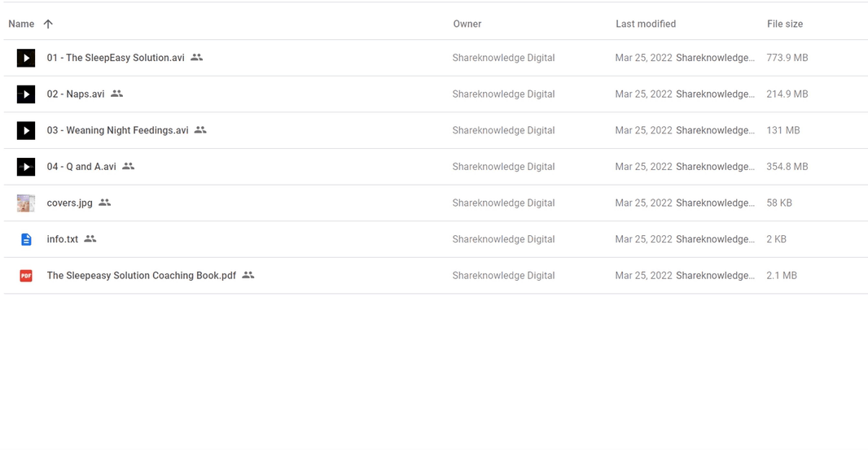
Task: Open the file 01 - The SleepEasy Solution.avi
Action: click(x=116, y=58)
